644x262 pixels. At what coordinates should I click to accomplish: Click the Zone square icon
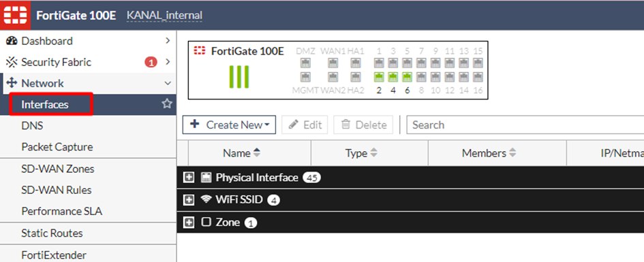click(206, 222)
